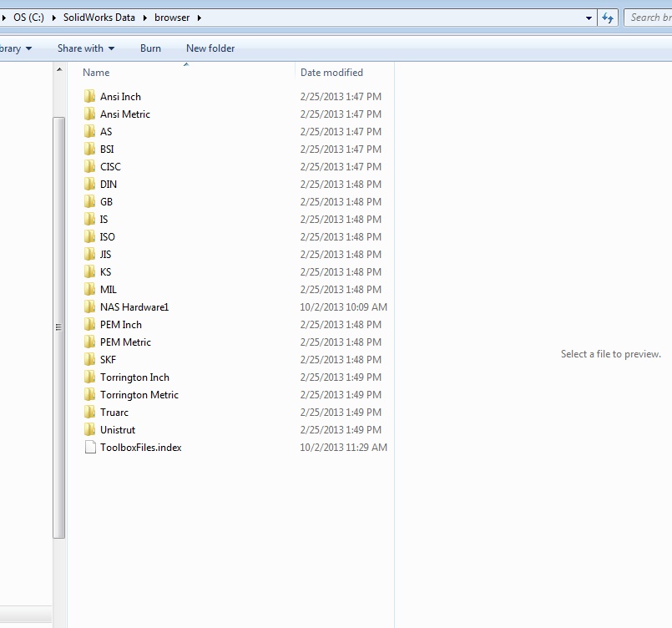Select the NAS Hardware1 folder name

click(134, 307)
